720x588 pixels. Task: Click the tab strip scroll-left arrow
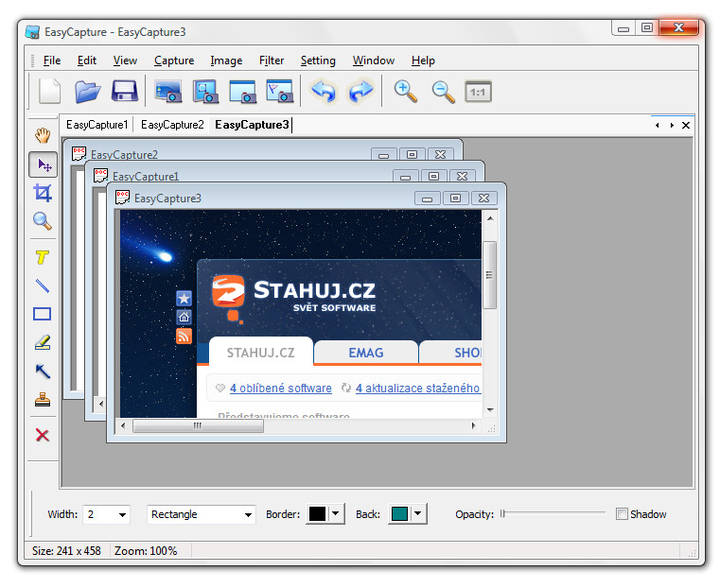click(x=658, y=125)
